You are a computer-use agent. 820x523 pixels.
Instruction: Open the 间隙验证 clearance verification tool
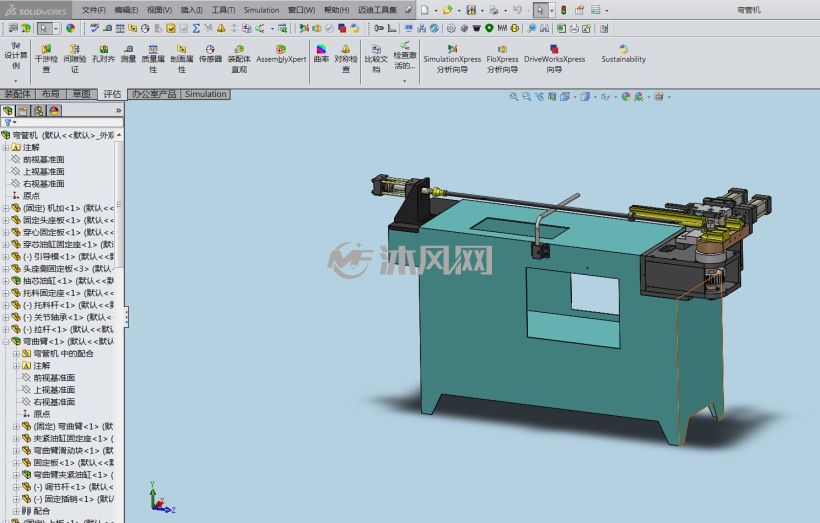(74, 58)
